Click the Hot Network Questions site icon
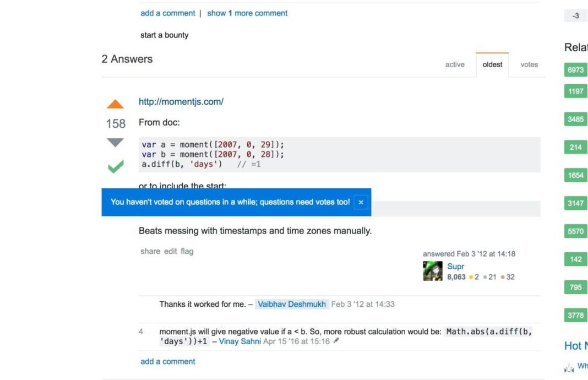The height and width of the screenshot is (380, 588). click(x=569, y=366)
